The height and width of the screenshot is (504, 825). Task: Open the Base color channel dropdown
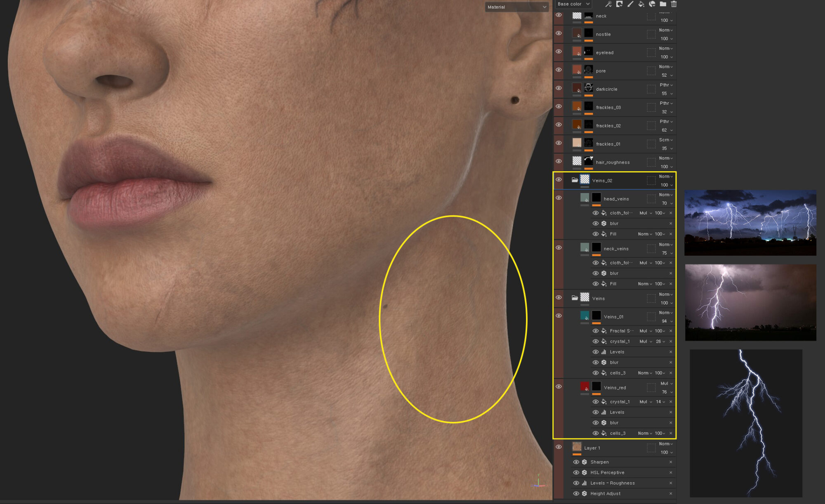(573, 4)
